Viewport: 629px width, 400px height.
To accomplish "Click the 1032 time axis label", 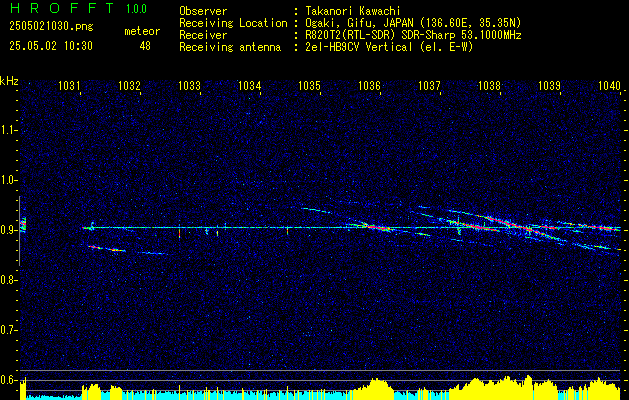I will point(130,85).
